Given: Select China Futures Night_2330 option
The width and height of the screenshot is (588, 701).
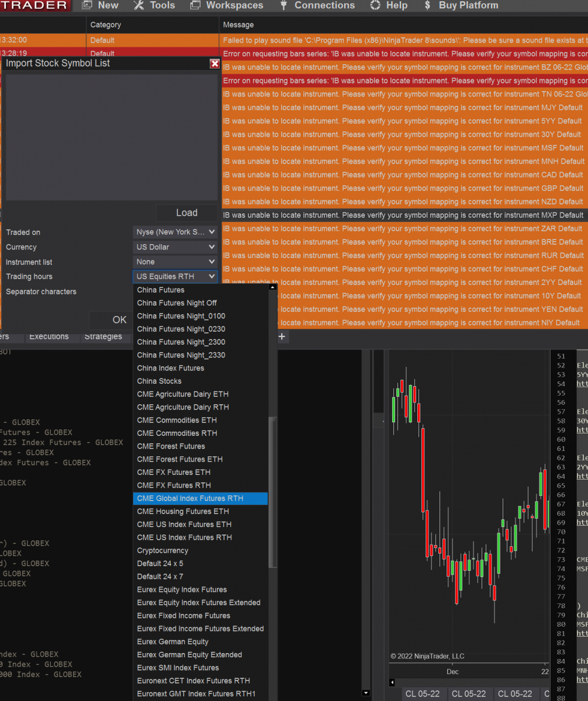Looking at the screenshot, I should pos(200,355).
